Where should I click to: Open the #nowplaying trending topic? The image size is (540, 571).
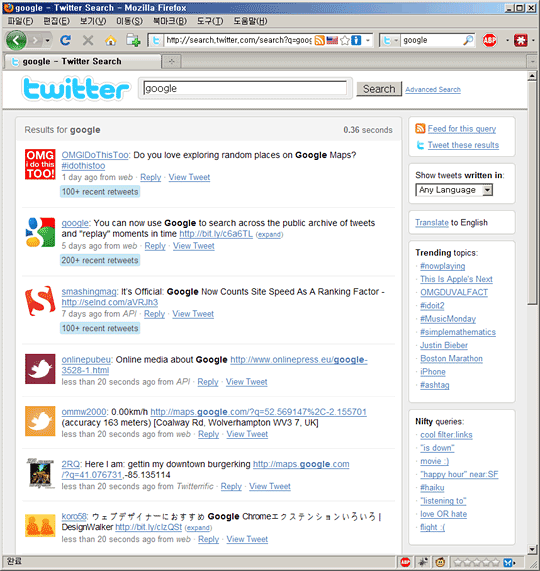442,266
